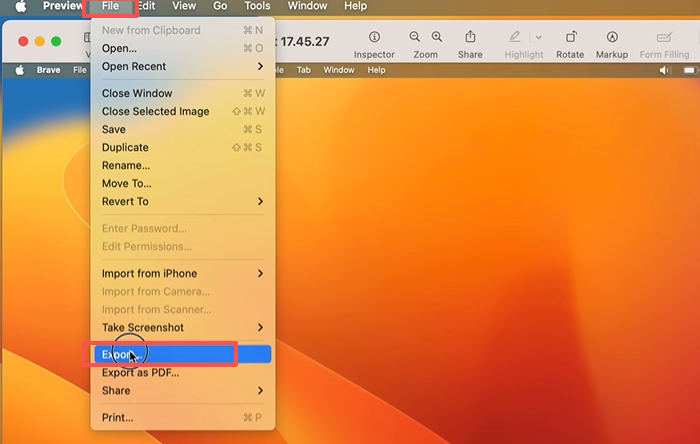Choose Print… in the File menu
Screen dimensions: 700x444
(x=118, y=417)
